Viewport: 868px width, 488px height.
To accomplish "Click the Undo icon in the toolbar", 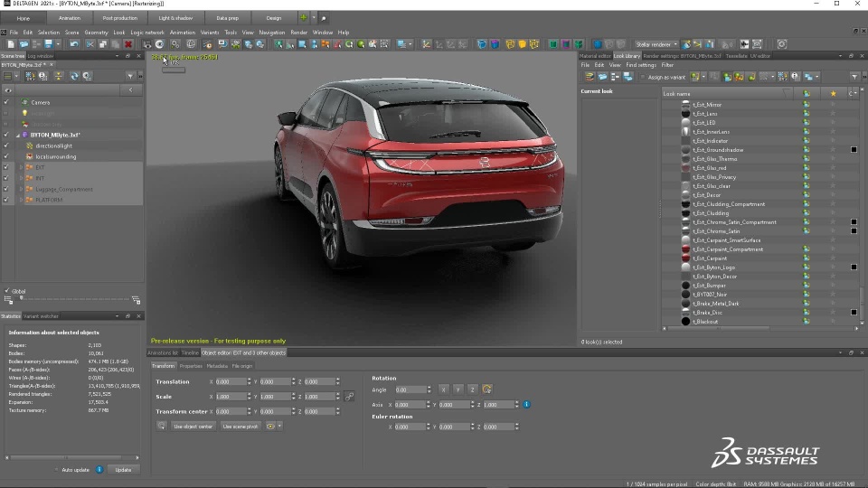I will click(x=74, y=44).
